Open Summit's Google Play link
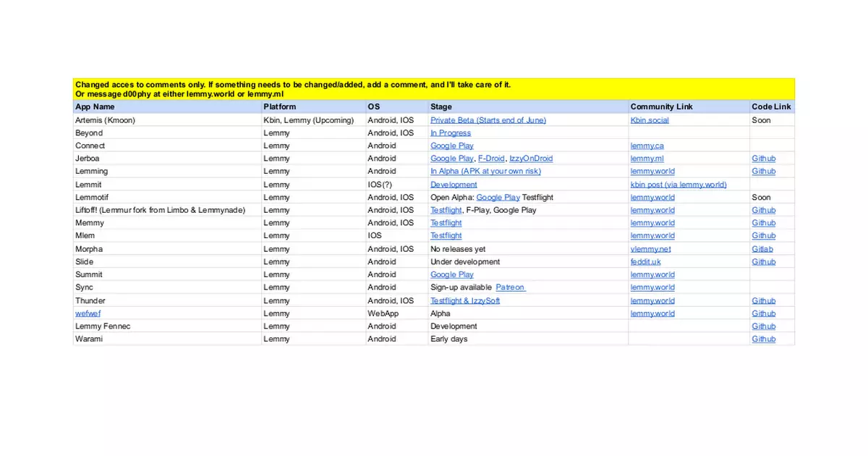 click(452, 274)
